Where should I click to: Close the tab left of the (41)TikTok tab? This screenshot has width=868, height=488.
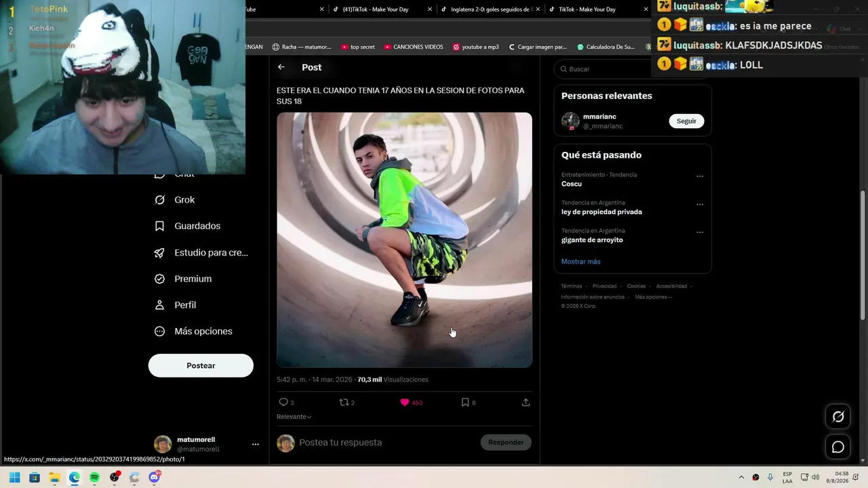tap(321, 9)
